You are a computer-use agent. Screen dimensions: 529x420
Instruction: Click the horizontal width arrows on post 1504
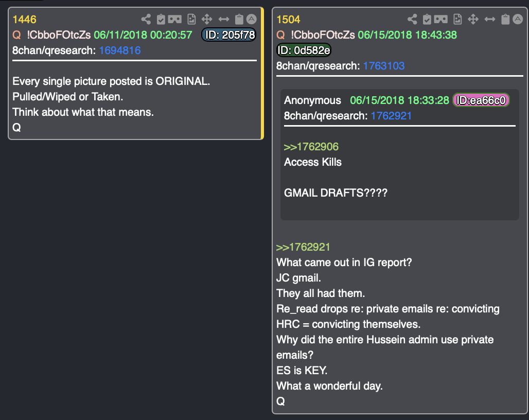pos(490,19)
